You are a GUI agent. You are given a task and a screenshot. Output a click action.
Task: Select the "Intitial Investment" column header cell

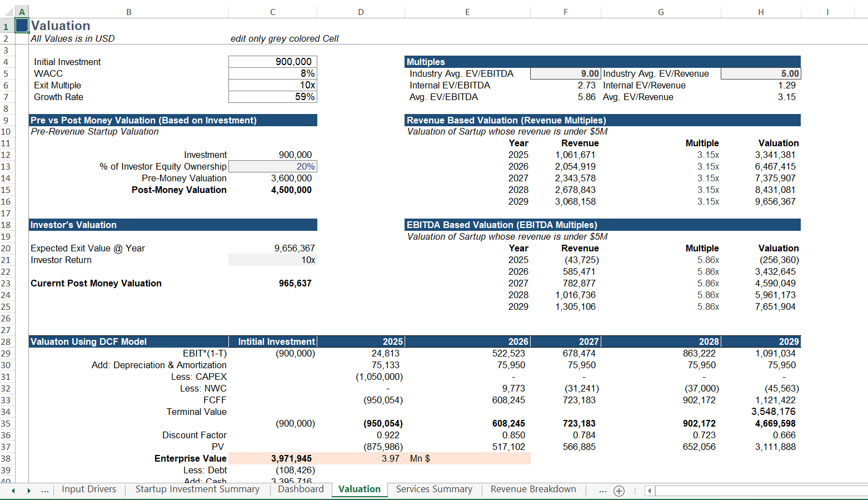tap(273, 341)
